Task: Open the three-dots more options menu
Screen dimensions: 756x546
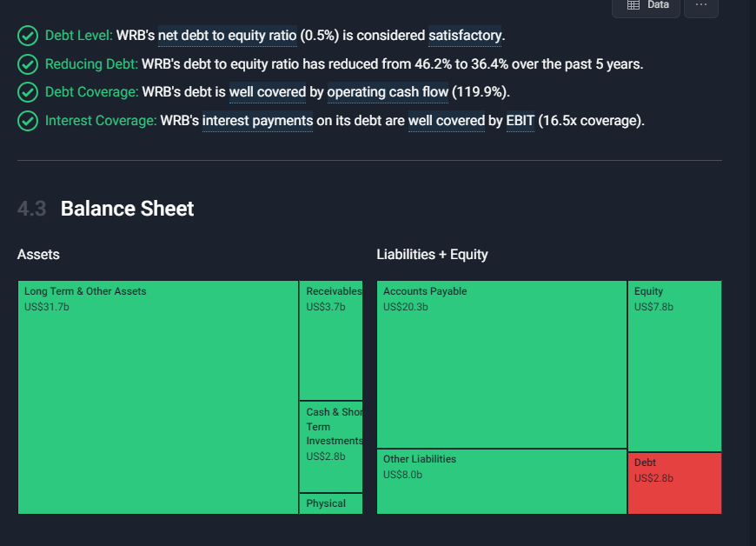Action: pyautogui.click(x=701, y=5)
